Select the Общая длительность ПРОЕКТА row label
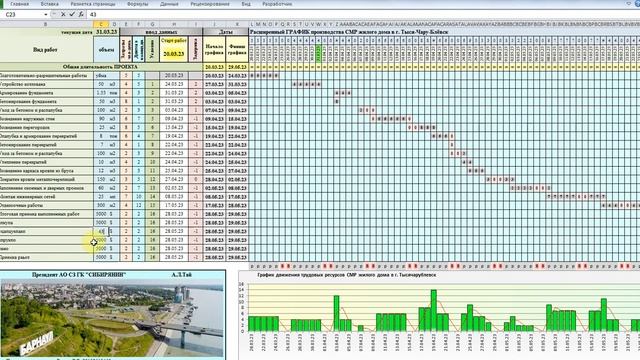This screenshot has width=640, height=360. (x=100, y=67)
